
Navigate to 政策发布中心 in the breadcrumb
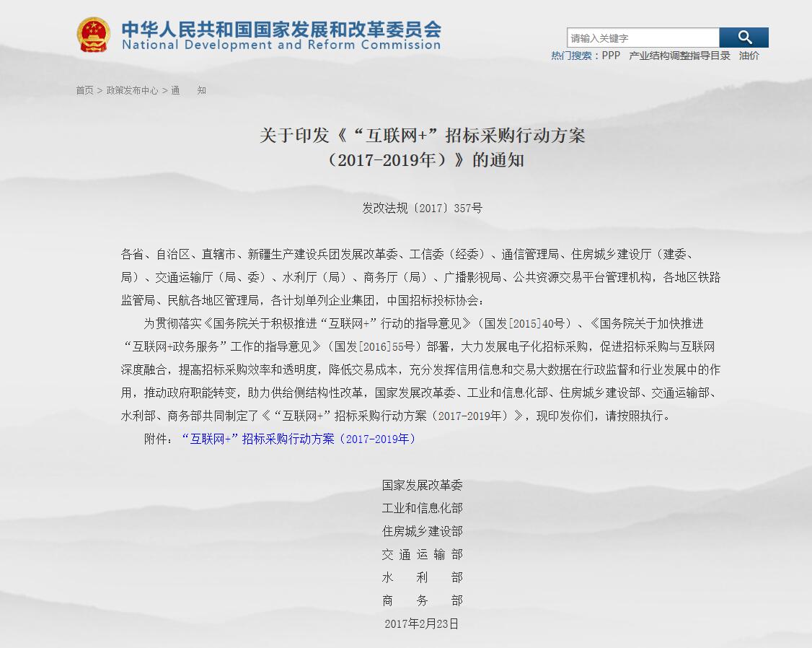point(132,90)
